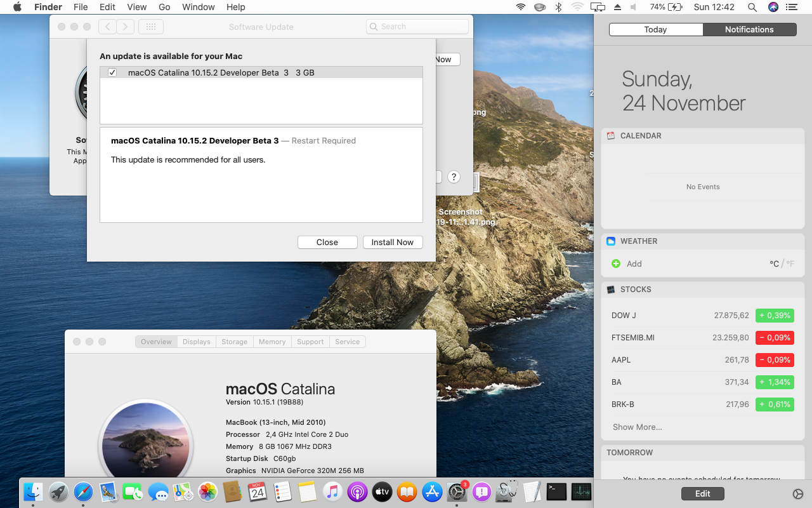Viewport: 812px width, 508px height.
Task: Open Reminders from the Dock
Action: pos(282,492)
